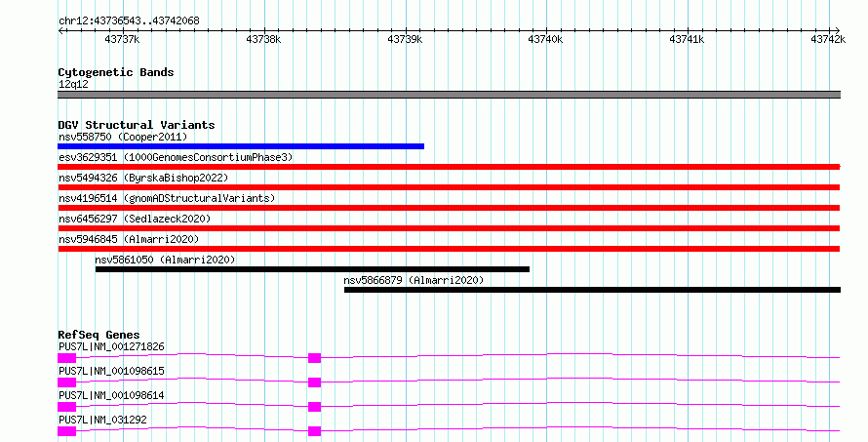Click the second exon box of NM_001098615

[314, 382]
